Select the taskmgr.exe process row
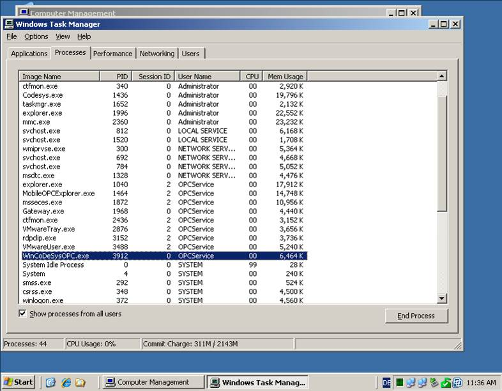This screenshot has height=391, width=502. (163, 104)
